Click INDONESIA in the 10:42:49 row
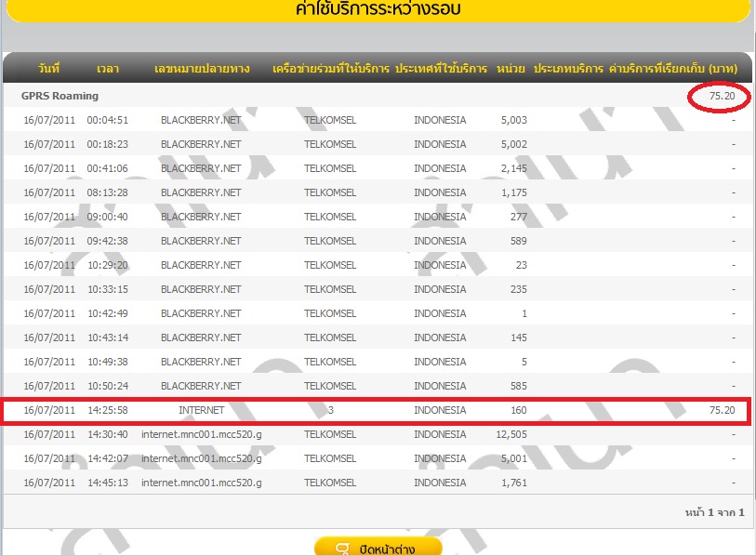Screen dimensions: 756x556 pyautogui.click(x=440, y=313)
